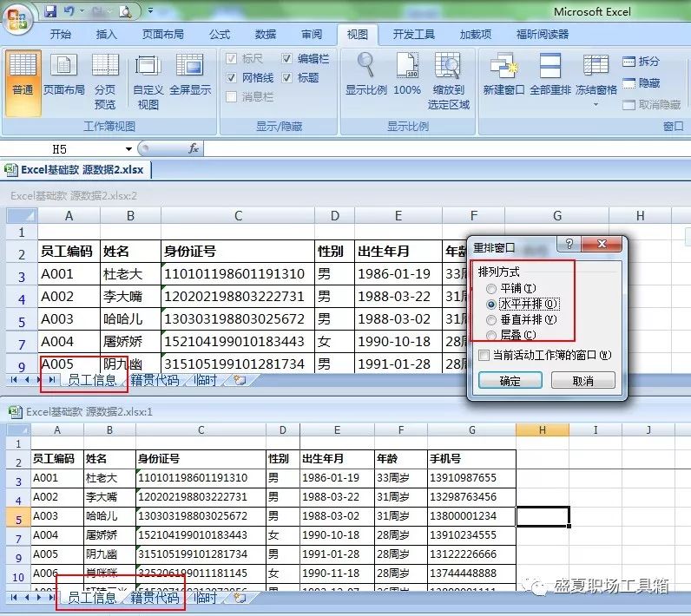Screen dimensions: 691x616
Task: Open the 审阅 ribbon tab
Action: (x=312, y=35)
